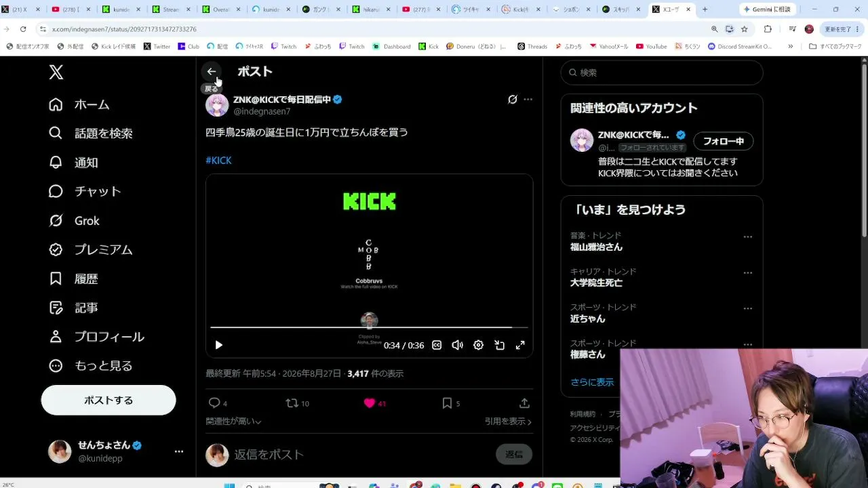Open プレミアム in the sidebar
Image resolution: width=868 pixels, height=488 pixels.
coord(91,249)
